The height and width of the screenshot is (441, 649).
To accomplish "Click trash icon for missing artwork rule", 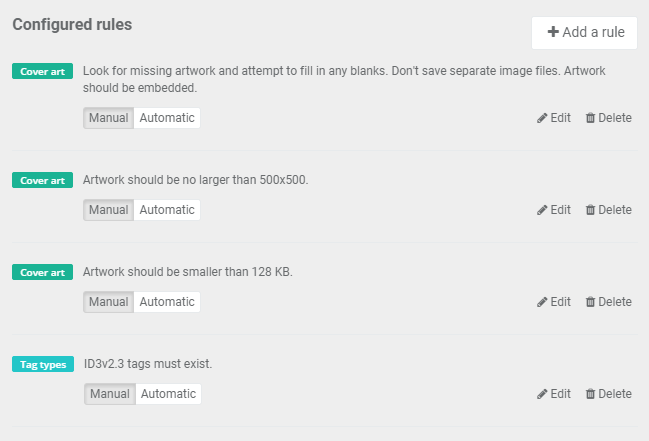I will (590, 118).
